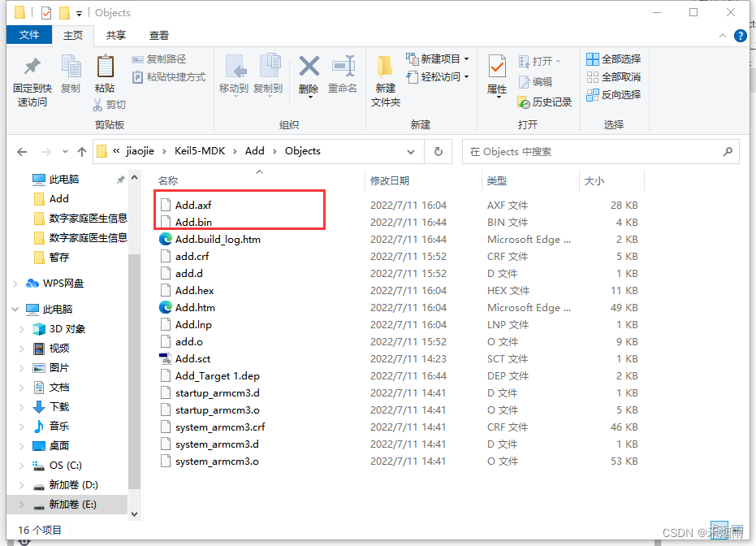The width and height of the screenshot is (756, 546).
Task: Select the Add.htm Edge icon
Action: click(166, 307)
